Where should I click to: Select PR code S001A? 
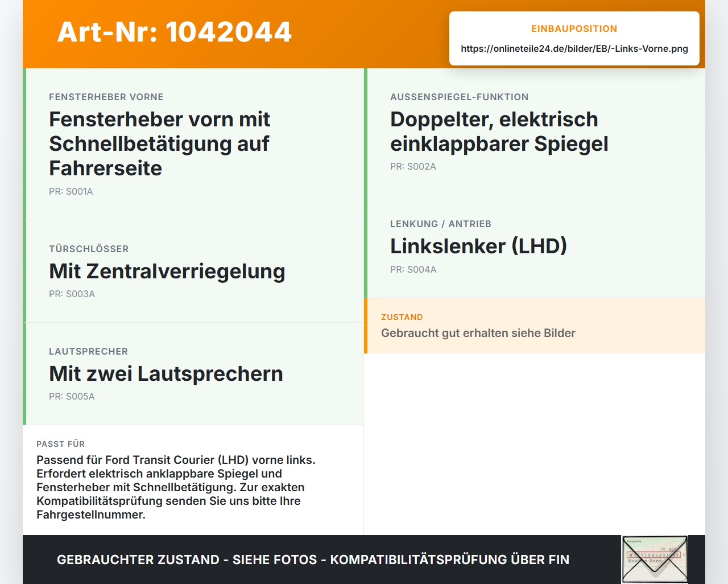(71, 191)
